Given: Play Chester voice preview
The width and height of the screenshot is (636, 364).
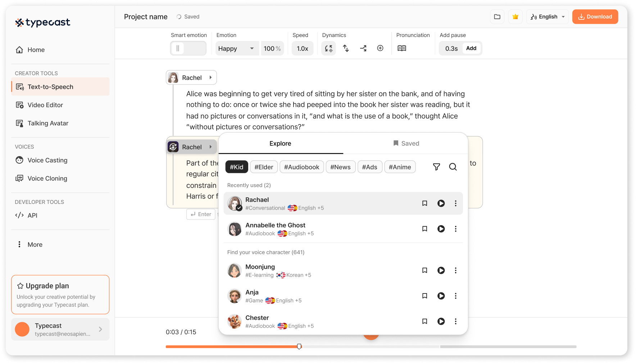Looking at the screenshot, I should (441, 321).
